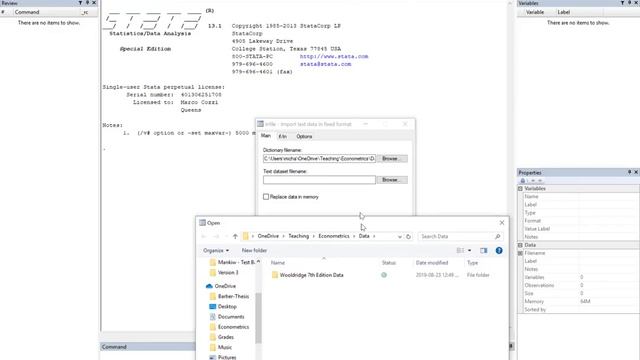Click the Variable column header in Variables panel
The height and width of the screenshot is (360, 640).
tap(536, 12)
